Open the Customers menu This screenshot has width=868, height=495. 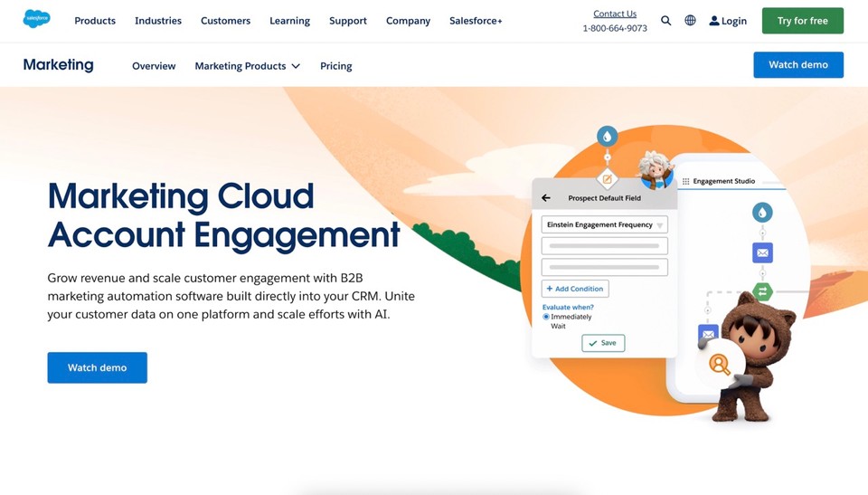pyautogui.click(x=225, y=21)
